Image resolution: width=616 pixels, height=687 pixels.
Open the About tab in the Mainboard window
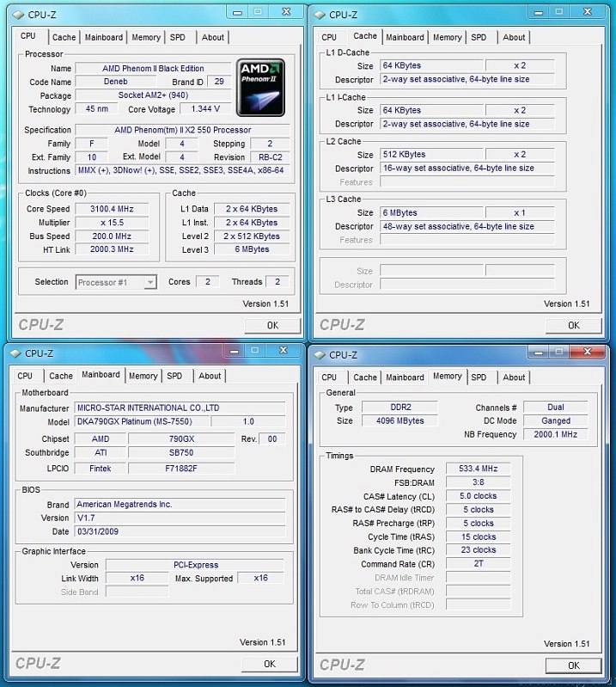210,376
